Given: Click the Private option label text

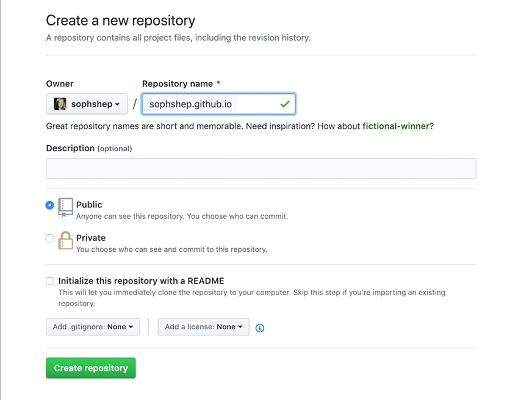Looking at the screenshot, I should (x=91, y=238).
